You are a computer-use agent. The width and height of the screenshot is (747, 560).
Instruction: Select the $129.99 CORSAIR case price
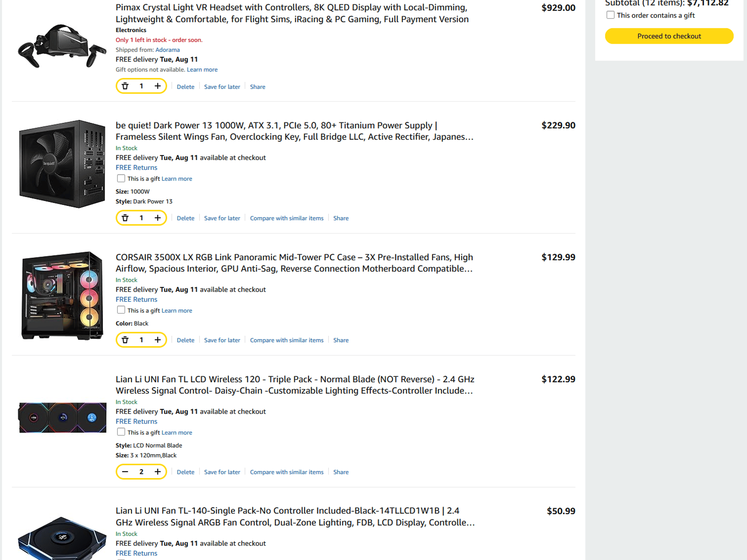(x=558, y=257)
